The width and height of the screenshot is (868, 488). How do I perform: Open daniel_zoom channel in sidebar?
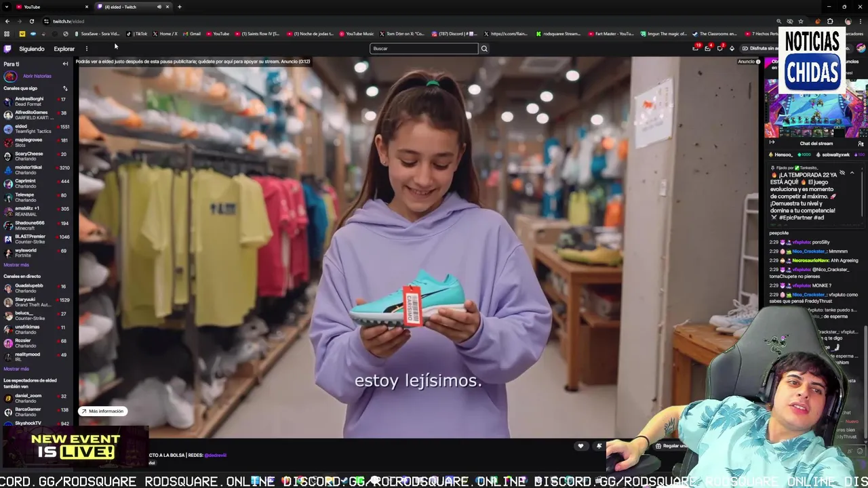pos(36,398)
